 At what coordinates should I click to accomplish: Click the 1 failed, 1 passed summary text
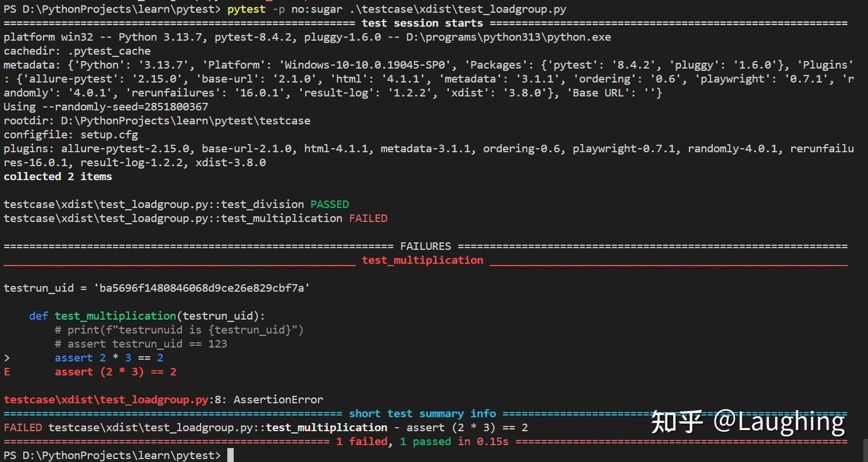click(x=423, y=441)
